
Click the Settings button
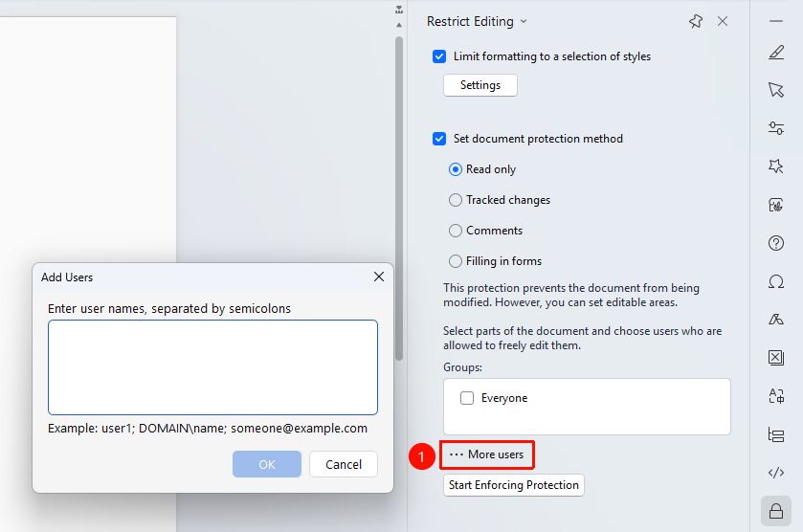pyautogui.click(x=480, y=85)
